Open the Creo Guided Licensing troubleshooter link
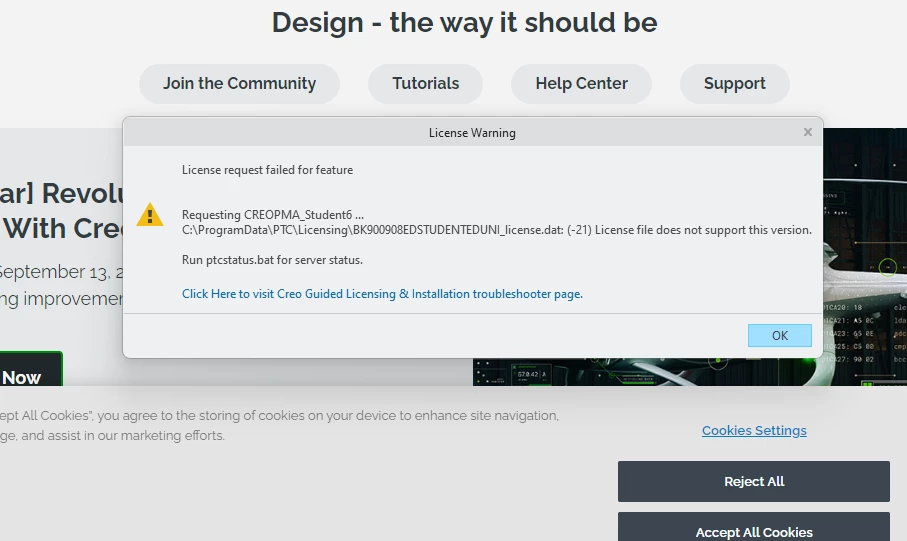 pos(382,294)
